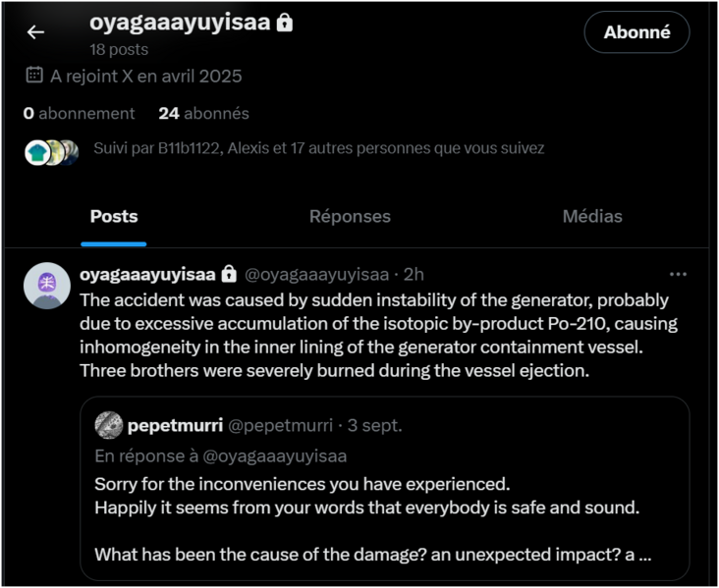Open the 'Suivi par B11b1122, Alexis' followers link
Image resolution: width=719 pixels, height=588 pixels.
click(x=318, y=149)
